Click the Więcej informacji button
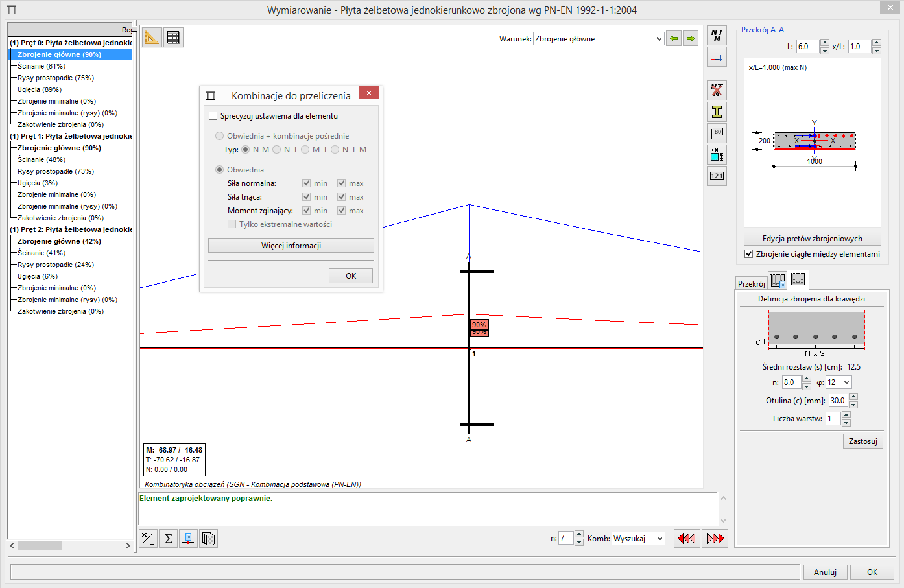Viewport: 904px width, 588px height. click(291, 246)
